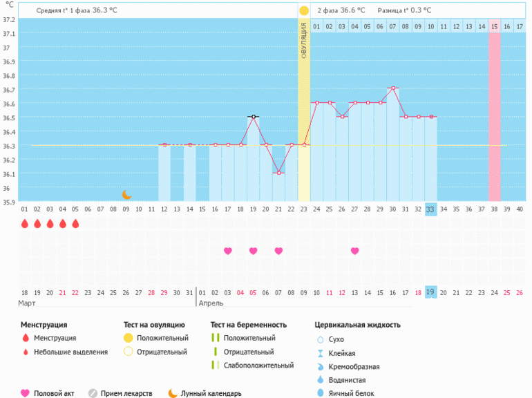The width and height of the screenshot is (532, 398).
Task: Select the menstruation drop on cycle day 01
Action: (x=25, y=223)
